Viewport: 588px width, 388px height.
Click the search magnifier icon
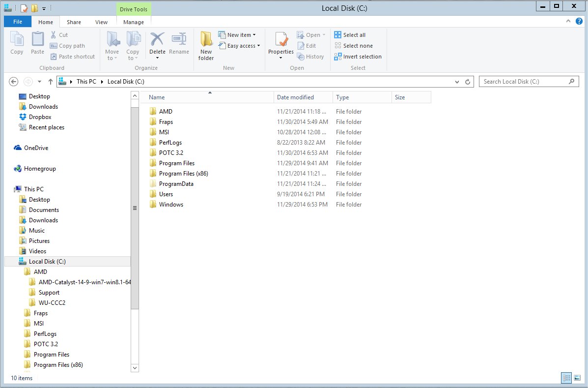(571, 82)
